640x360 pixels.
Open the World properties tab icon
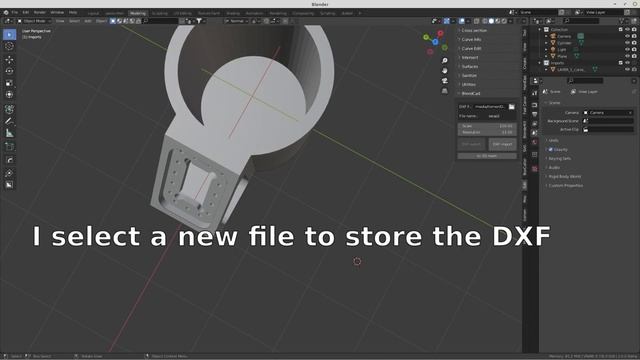coord(535,142)
